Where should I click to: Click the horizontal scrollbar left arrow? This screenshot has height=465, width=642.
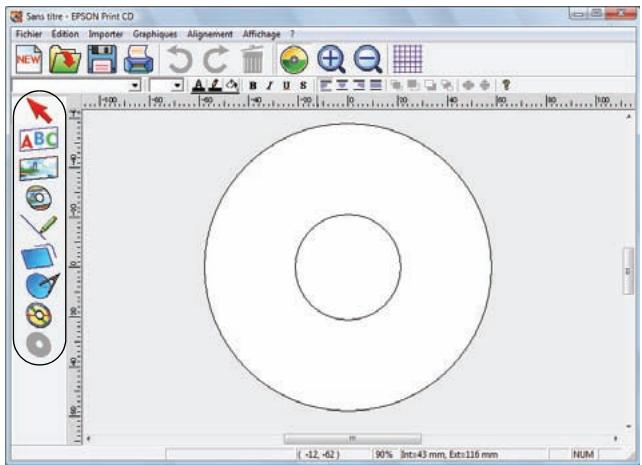(x=88, y=439)
